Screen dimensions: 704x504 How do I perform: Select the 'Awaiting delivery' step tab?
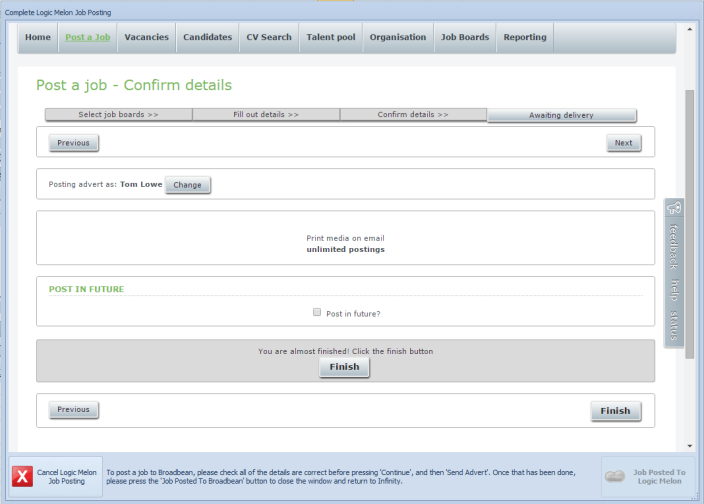(561, 115)
